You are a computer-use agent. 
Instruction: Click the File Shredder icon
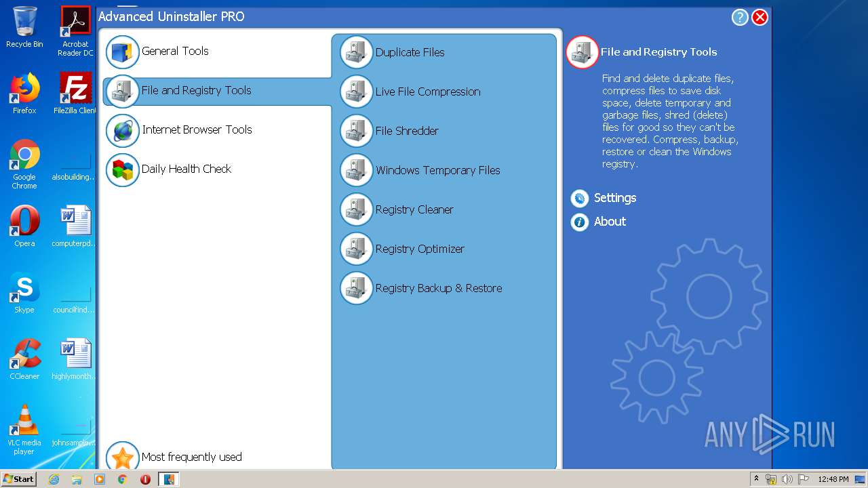click(356, 131)
